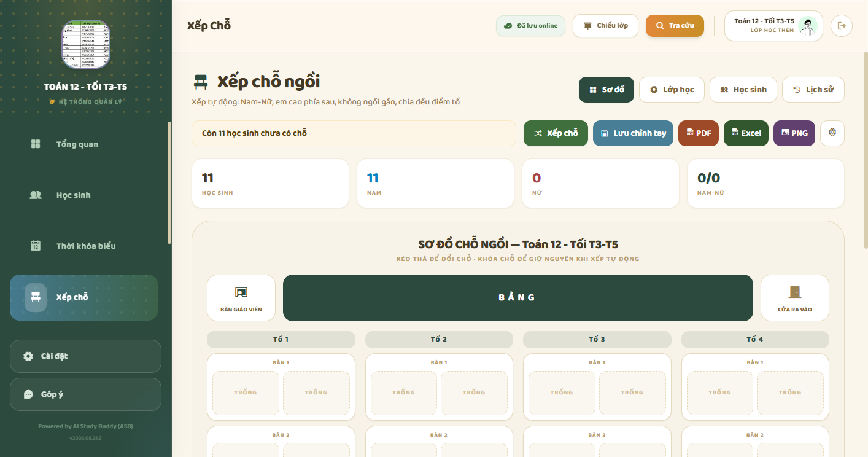Open the Lịch sử tab
The width and height of the screenshot is (868, 457).
point(813,90)
